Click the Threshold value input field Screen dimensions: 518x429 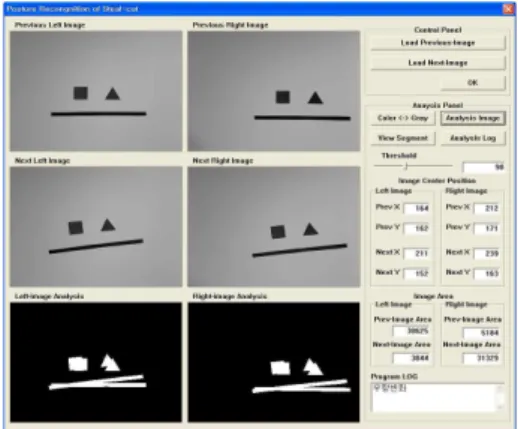point(483,167)
